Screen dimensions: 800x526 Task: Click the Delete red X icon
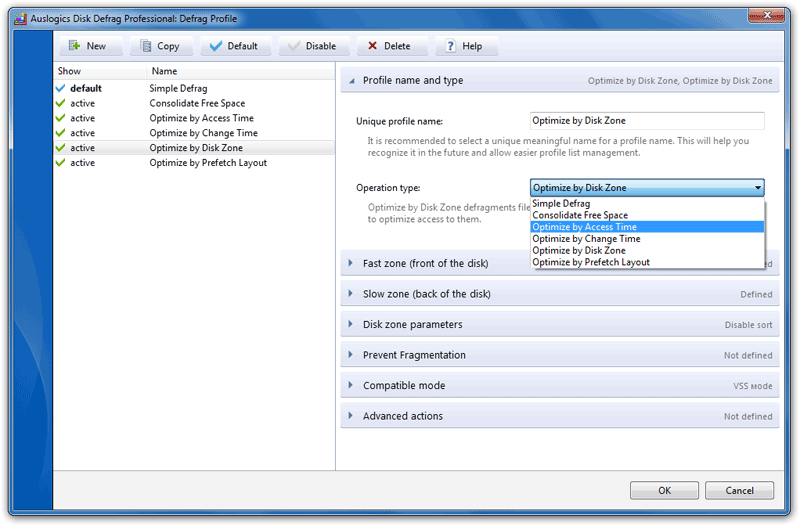point(372,46)
